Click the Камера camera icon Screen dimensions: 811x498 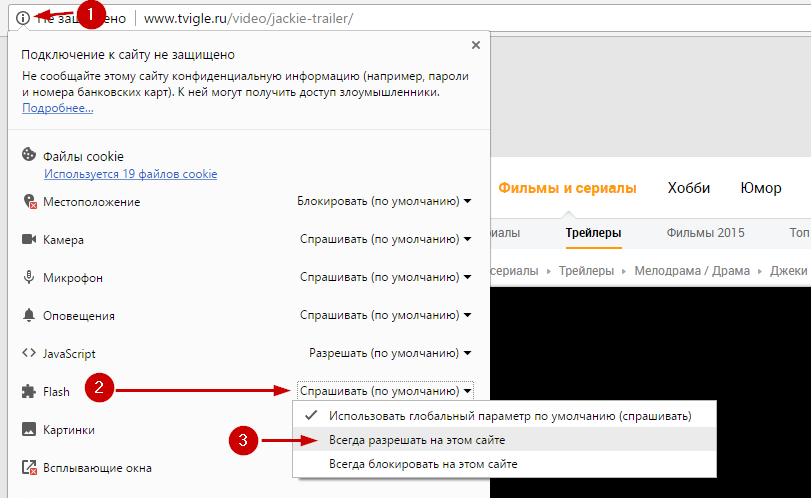click(x=29, y=240)
